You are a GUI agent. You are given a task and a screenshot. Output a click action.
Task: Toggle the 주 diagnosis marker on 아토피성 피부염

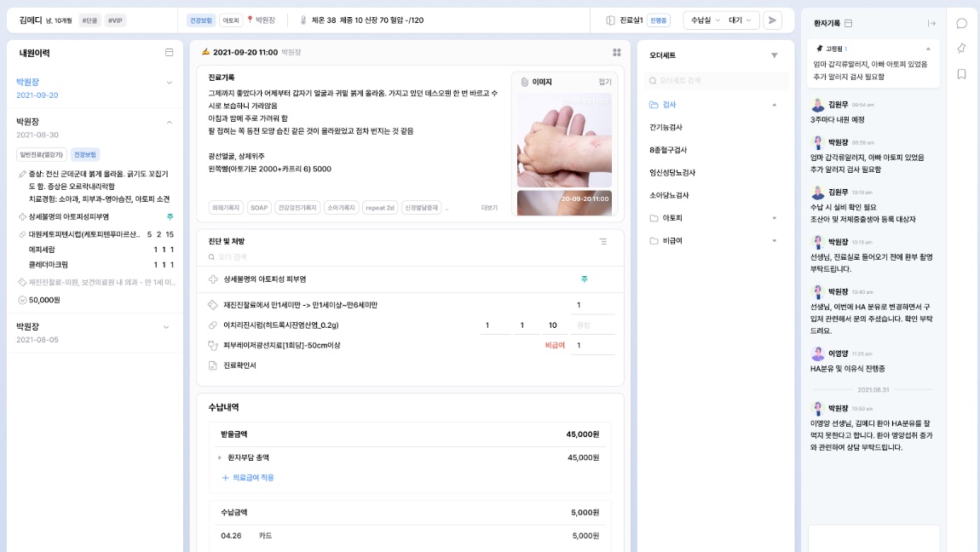[x=584, y=280]
